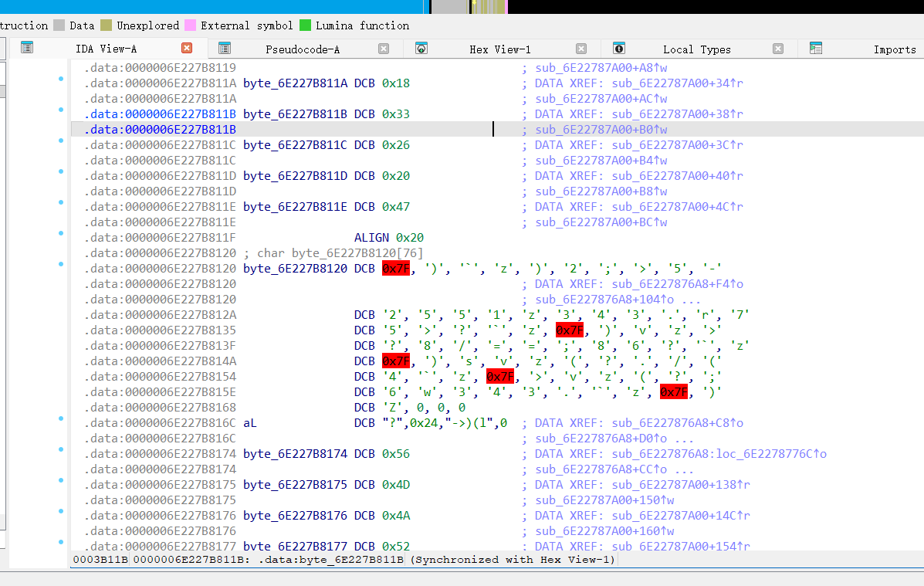Click the Pseudocode-A tab icon
The height and width of the screenshot is (586, 924).
[x=225, y=48]
